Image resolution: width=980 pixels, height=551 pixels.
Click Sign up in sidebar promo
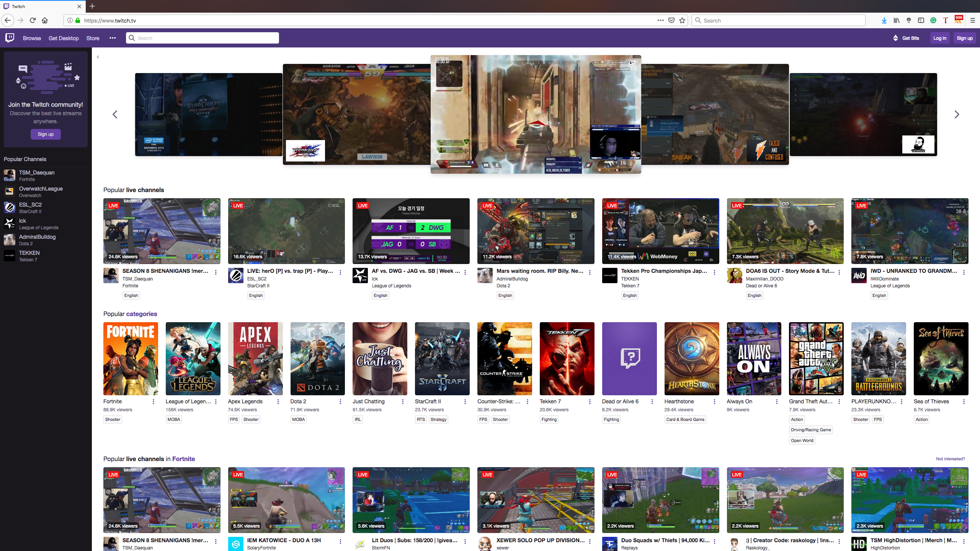[x=46, y=134]
